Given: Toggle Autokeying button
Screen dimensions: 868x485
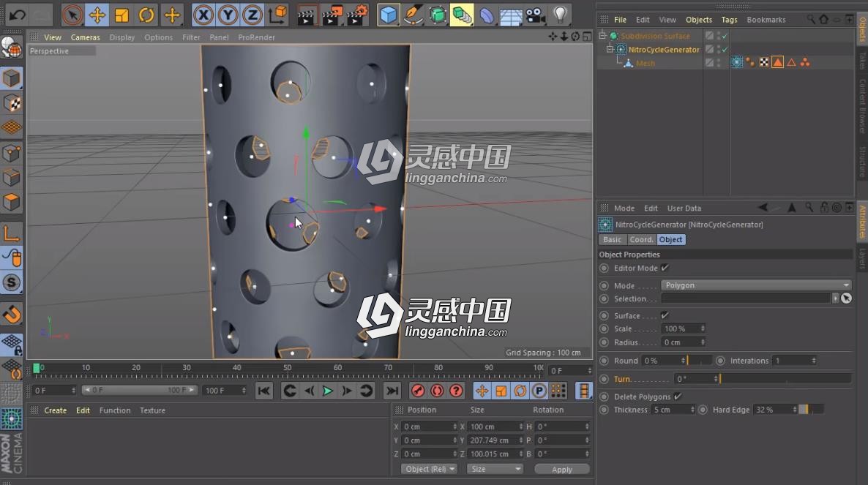Looking at the screenshot, I should 437,391.
